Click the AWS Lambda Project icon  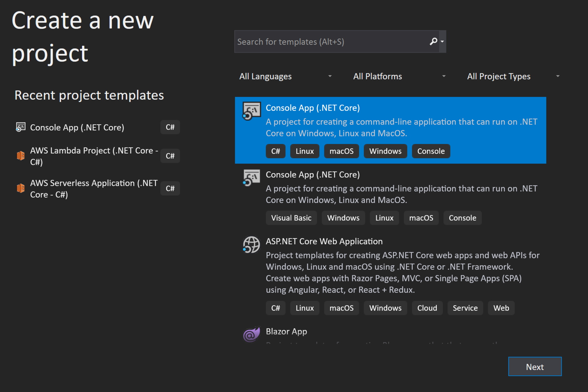click(x=20, y=156)
